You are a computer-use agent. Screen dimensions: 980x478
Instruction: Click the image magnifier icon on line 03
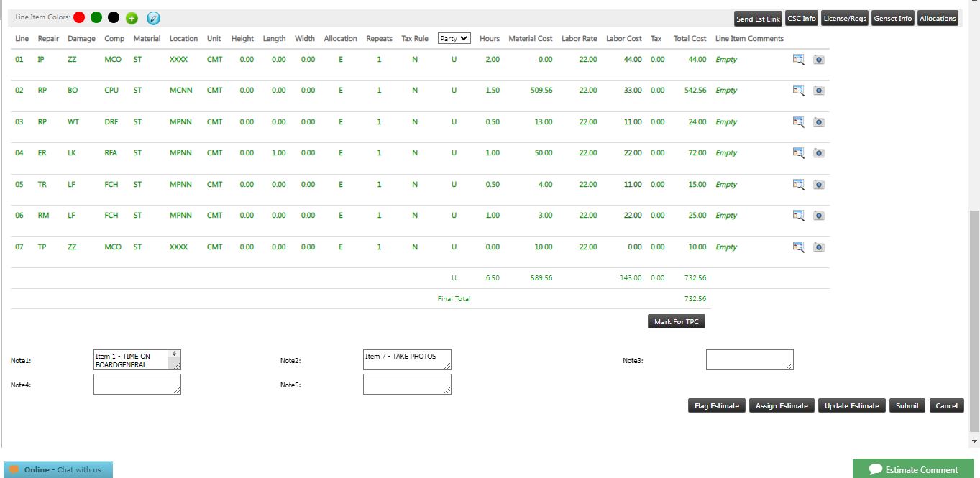797,121
